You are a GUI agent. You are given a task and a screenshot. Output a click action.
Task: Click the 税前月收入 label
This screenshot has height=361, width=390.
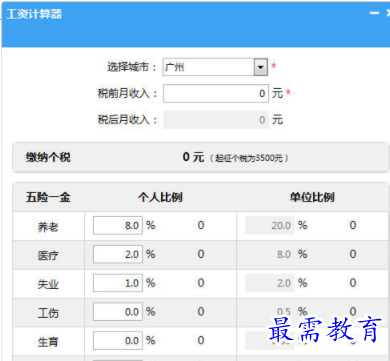click(127, 93)
